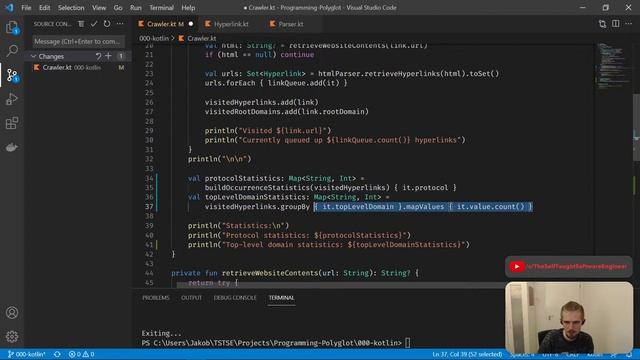
Task: Click the commit checkmark in Source Control
Action: 94,24
